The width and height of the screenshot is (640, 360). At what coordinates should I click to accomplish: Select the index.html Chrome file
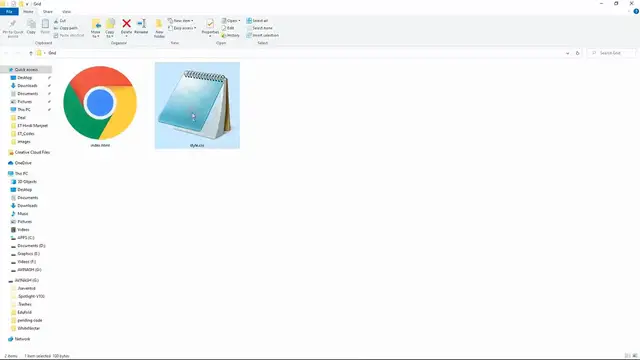coord(100,106)
